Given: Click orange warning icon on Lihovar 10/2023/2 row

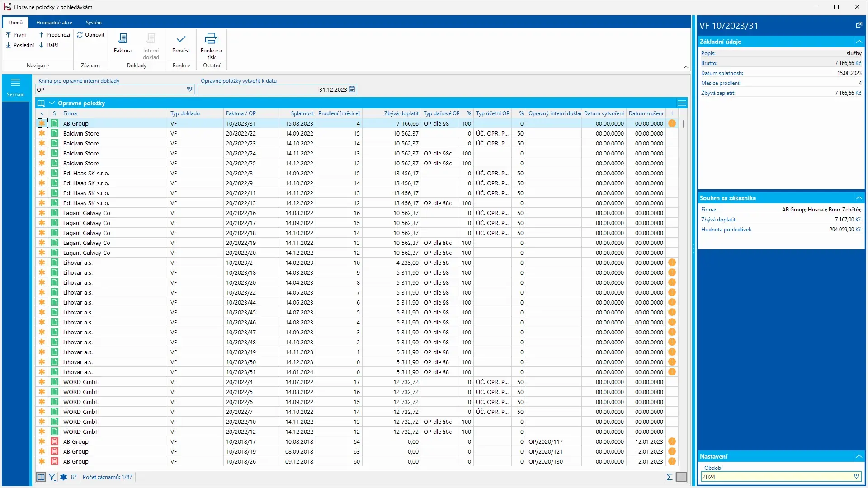Looking at the screenshot, I should pyautogui.click(x=672, y=263).
